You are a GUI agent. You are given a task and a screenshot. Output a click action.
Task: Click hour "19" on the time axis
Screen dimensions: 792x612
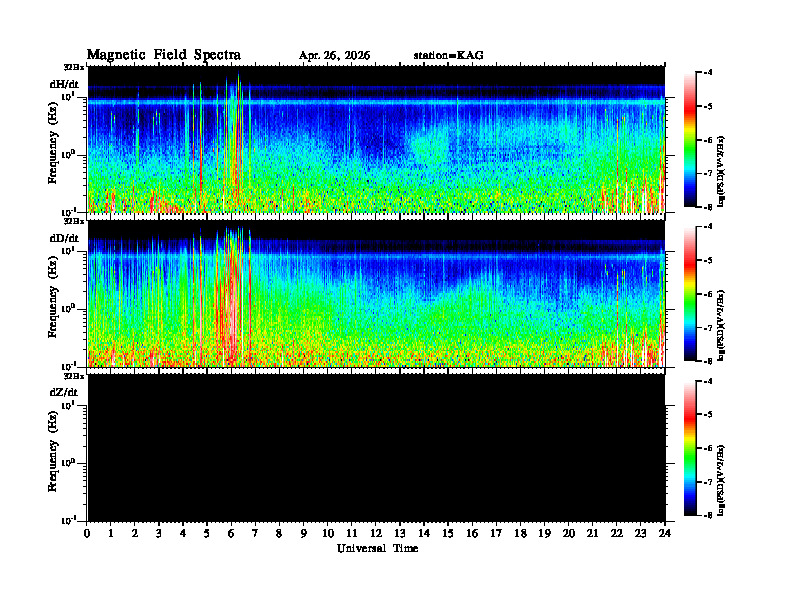pyautogui.click(x=544, y=533)
